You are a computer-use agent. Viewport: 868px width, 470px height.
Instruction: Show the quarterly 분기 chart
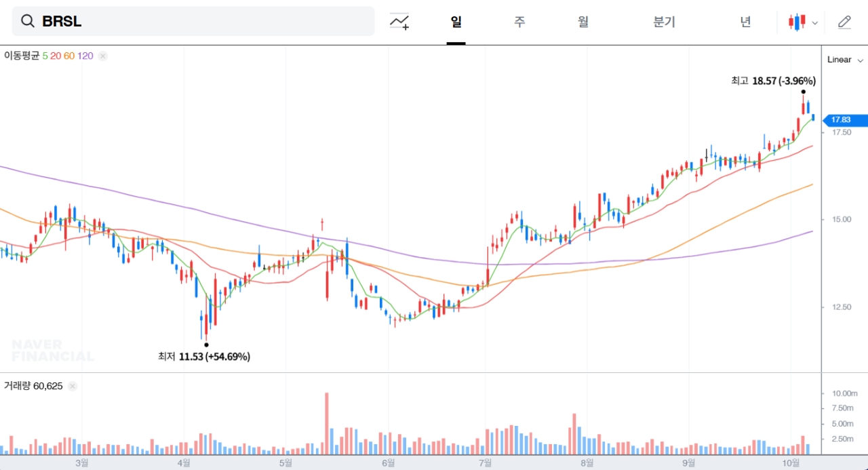(664, 22)
